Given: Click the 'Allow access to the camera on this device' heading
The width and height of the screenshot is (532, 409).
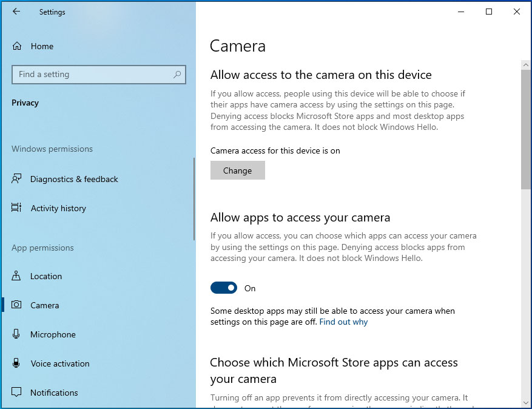Looking at the screenshot, I should 321,75.
